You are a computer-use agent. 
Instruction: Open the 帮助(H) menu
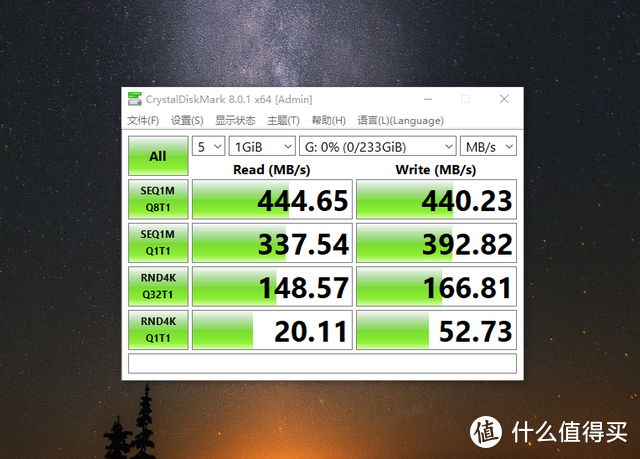[329, 120]
